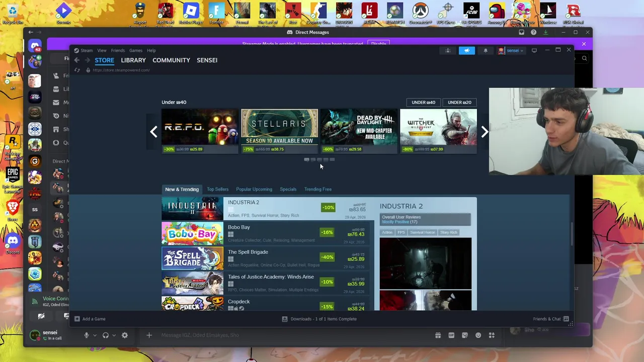Open the Roblox Player desktop shortcut
This screenshot has height=362, width=644.
click(x=191, y=14)
